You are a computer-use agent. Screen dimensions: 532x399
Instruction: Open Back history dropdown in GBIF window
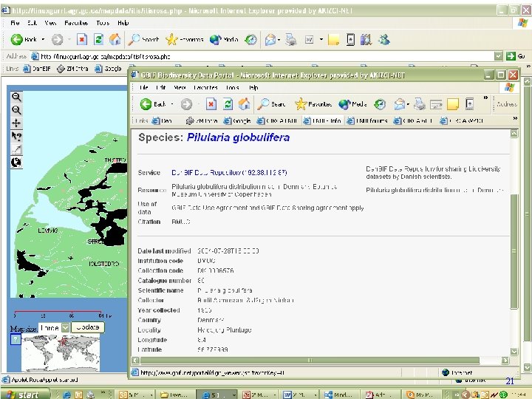(172, 104)
